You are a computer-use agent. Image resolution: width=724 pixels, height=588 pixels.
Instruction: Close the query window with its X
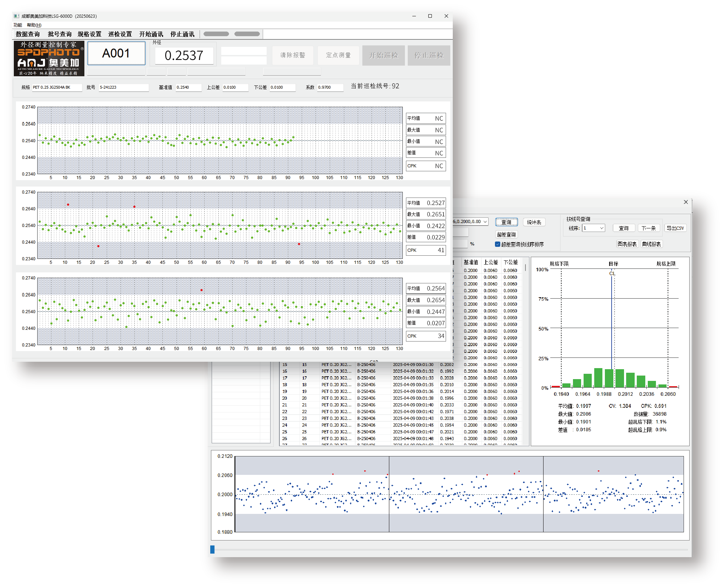(686, 202)
